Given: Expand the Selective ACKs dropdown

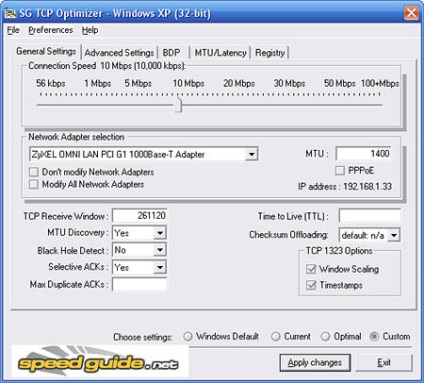Looking at the screenshot, I should tap(160, 267).
